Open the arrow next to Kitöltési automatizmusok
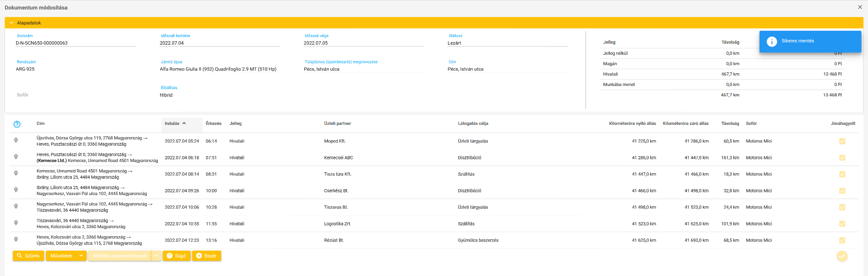Viewport: 868px width, 276px height. pyautogui.click(x=156, y=256)
